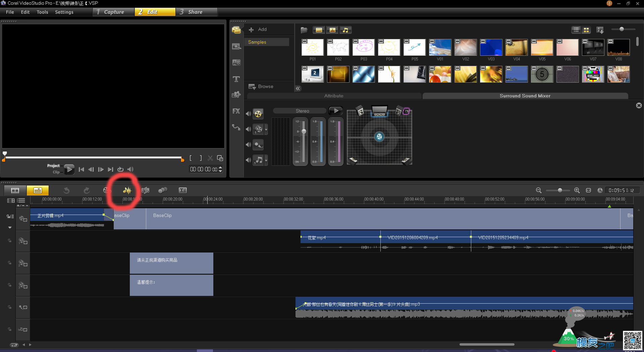Click the split clip scissors icon

pos(210,158)
